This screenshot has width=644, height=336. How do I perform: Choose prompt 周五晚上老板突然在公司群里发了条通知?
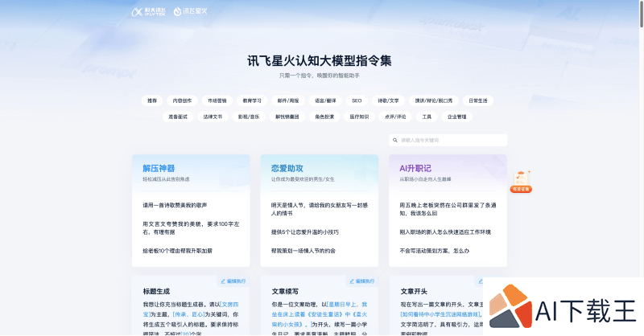[448, 209]
